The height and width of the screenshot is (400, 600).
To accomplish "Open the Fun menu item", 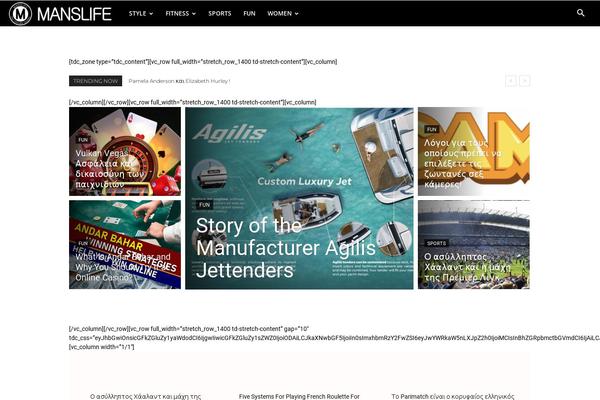I will point(249,13).
